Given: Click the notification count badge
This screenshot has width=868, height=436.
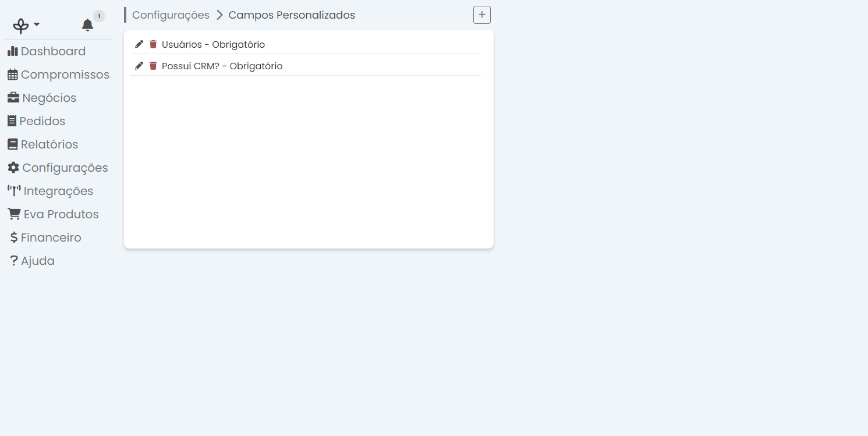Looking at the screenshot, I should click(x=98, y=16).
